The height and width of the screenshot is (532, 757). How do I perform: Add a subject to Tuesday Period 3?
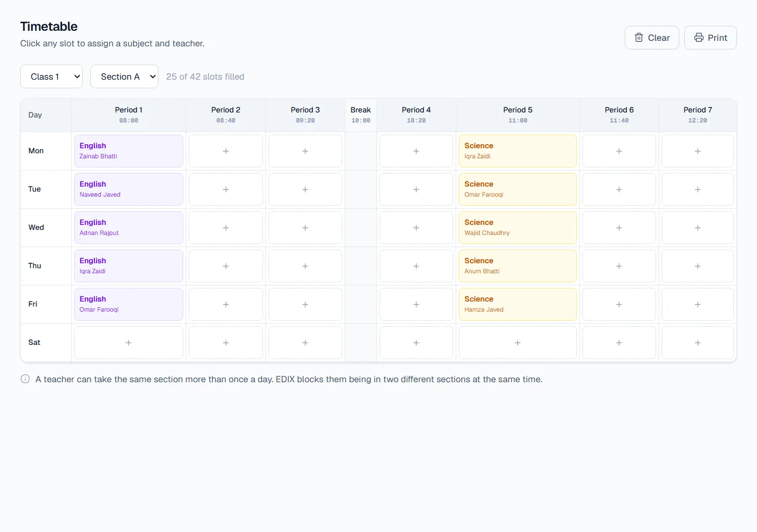point(305,189)
